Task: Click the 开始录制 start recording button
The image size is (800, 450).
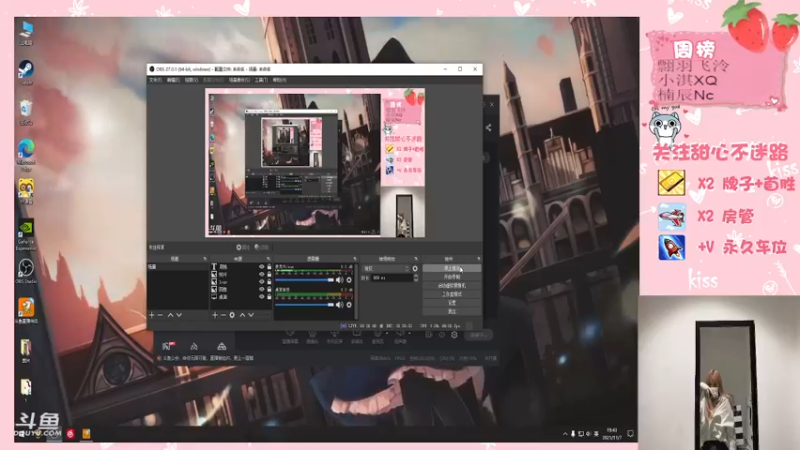Action: click(x=452, y=277)
